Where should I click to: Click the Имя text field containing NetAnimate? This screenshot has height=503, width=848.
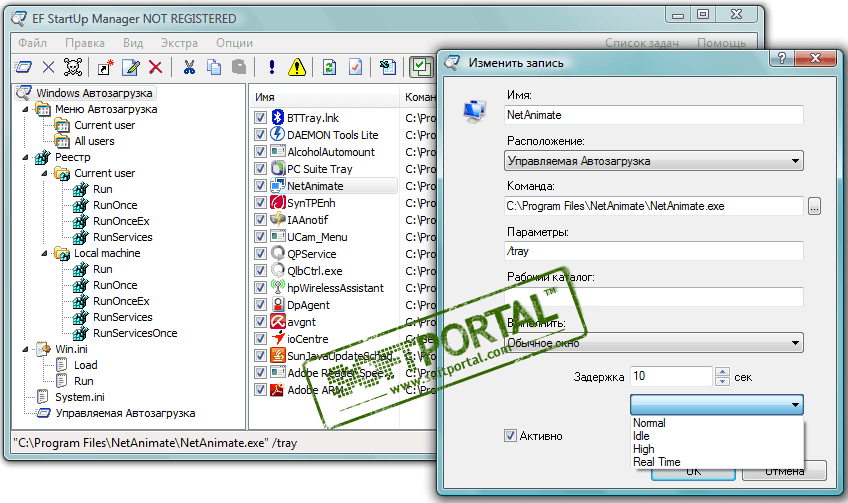[654, 115]
